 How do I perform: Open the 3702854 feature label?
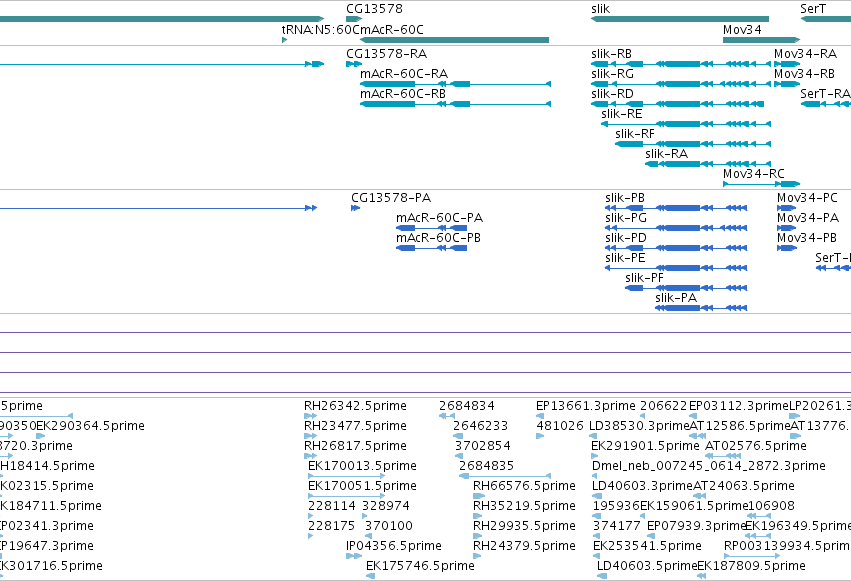point(482,446)
